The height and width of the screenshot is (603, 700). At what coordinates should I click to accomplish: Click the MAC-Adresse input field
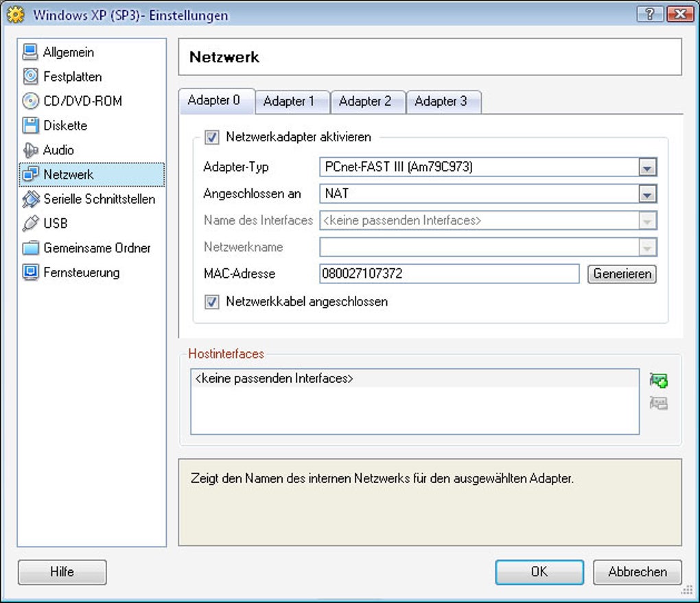point(450,274)
